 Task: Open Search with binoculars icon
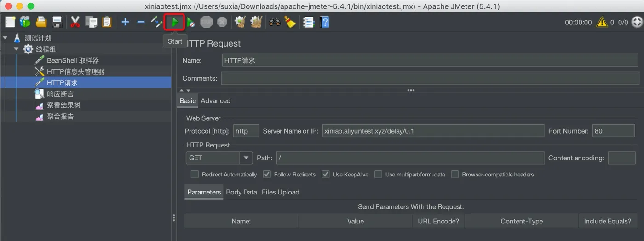click(275, 22)
